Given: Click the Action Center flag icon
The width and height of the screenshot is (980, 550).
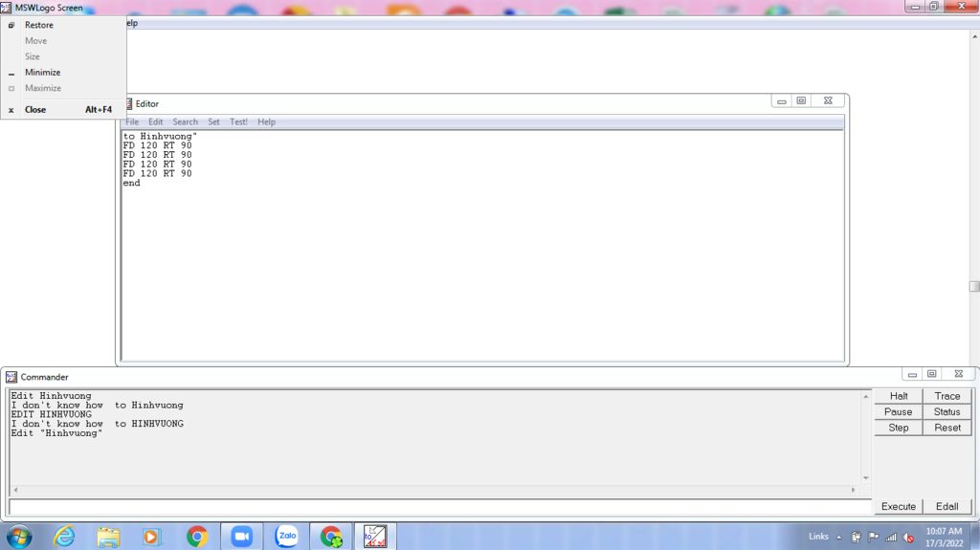Looking at the screenshot, I should [874, 537].
